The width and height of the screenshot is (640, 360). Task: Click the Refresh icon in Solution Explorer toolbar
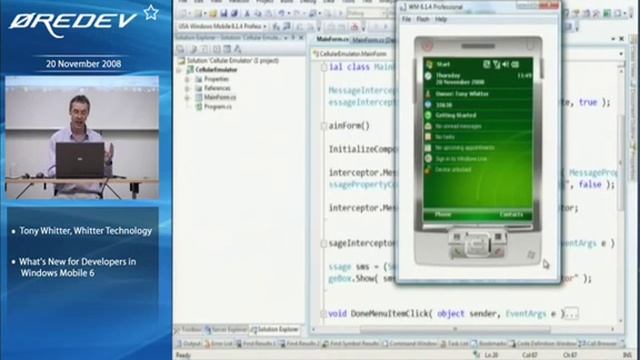(204, 49)
